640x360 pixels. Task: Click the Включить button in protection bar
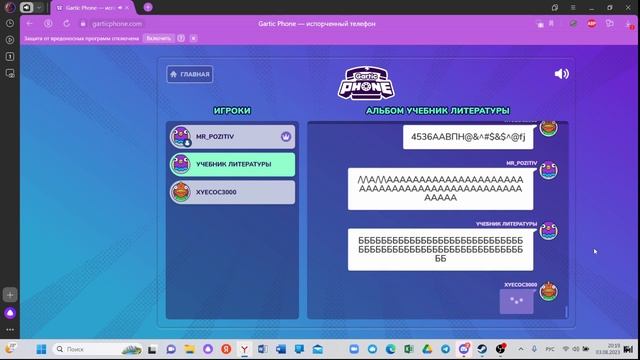click(159, 38)
